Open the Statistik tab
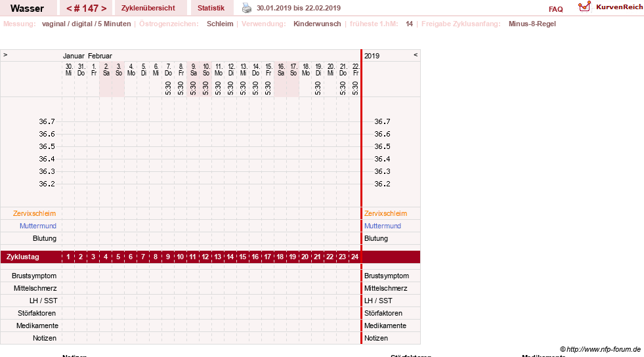Viewport: 644px width, 357px height. tap(211, 8)
